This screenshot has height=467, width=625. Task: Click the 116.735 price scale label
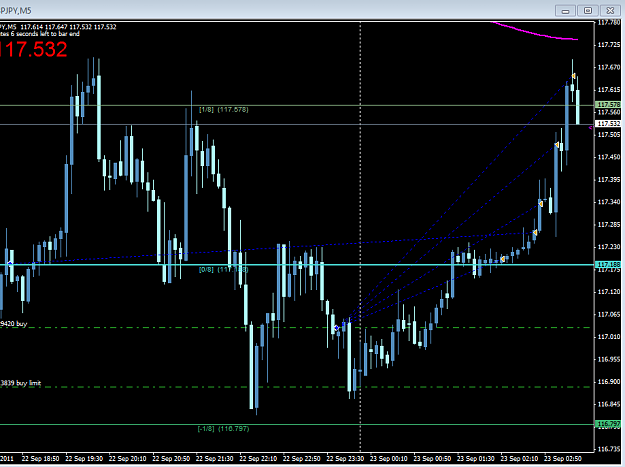[x=609, y=449]
